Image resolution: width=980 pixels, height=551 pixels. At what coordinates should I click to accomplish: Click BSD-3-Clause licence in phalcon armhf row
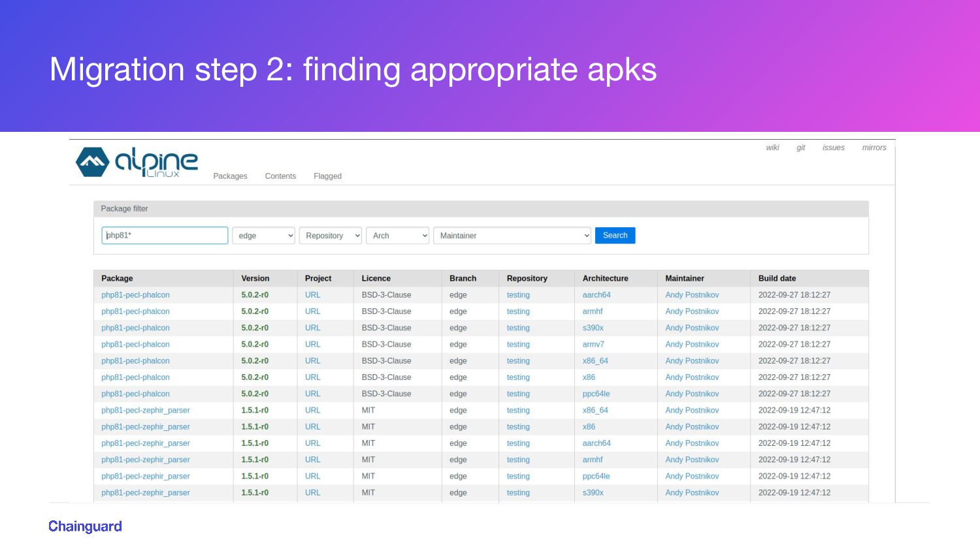point(386,311)
